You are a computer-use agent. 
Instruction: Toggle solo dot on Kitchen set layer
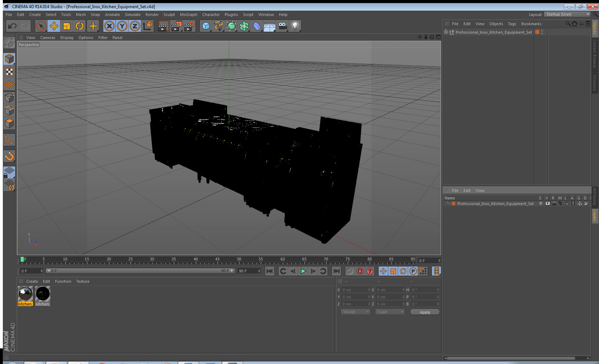540,204
